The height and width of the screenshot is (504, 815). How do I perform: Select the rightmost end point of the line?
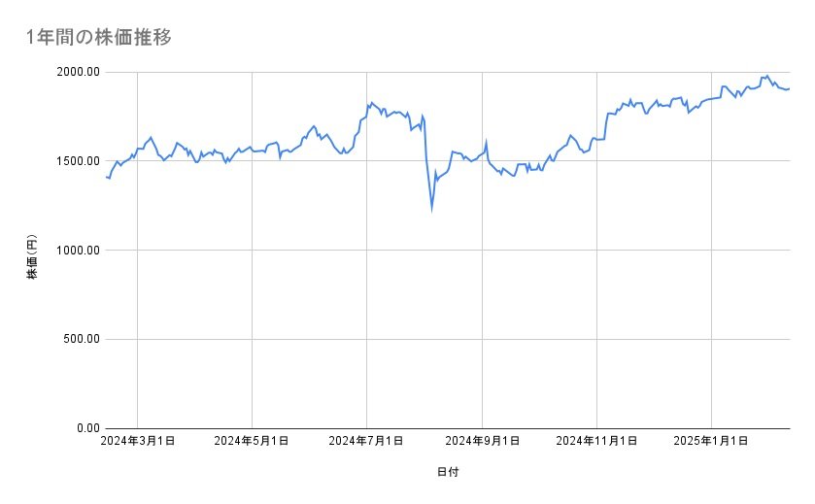coord(789,88)
